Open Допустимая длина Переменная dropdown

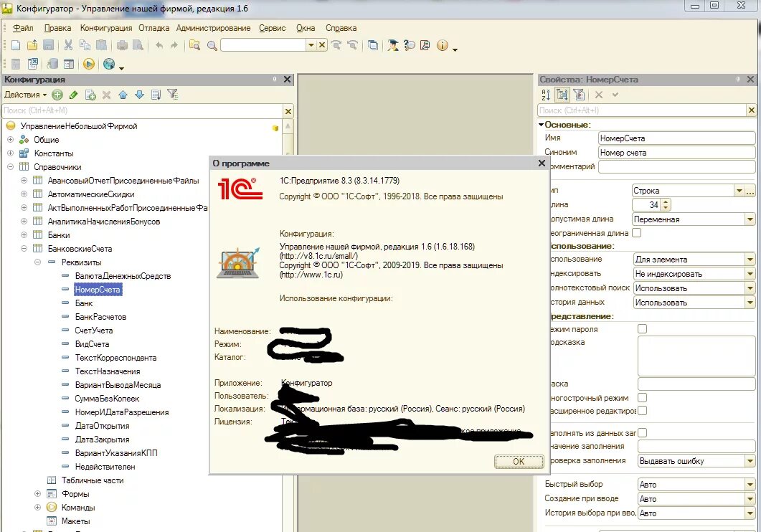click(x=750, y=219)
